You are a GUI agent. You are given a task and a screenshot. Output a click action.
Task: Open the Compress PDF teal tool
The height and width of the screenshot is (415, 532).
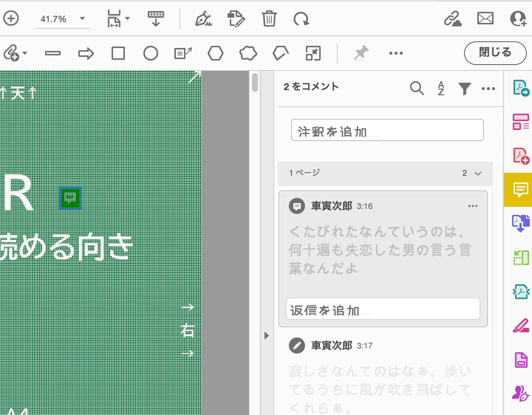[521, 292]
